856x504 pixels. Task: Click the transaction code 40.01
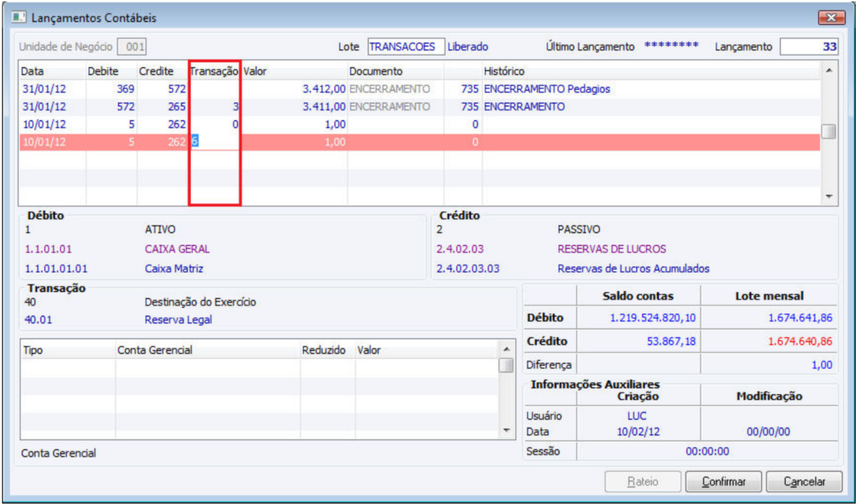click(38, 320)
